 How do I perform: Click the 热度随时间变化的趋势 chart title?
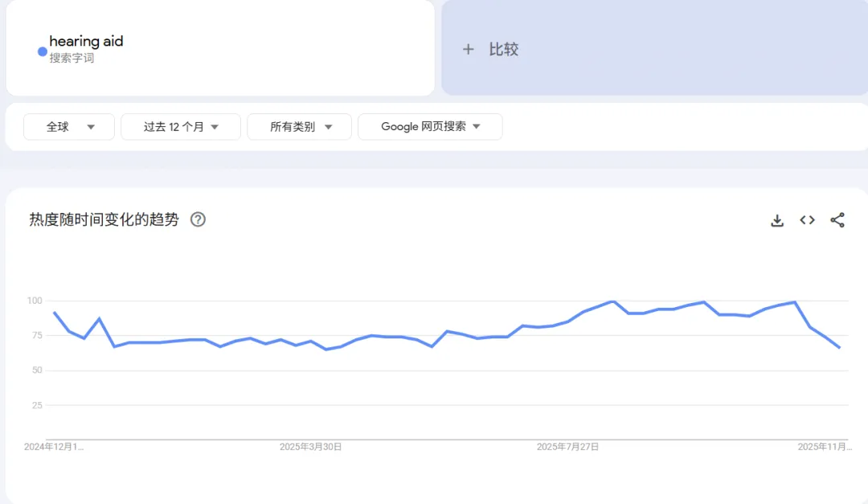click(x=103, y=219)
